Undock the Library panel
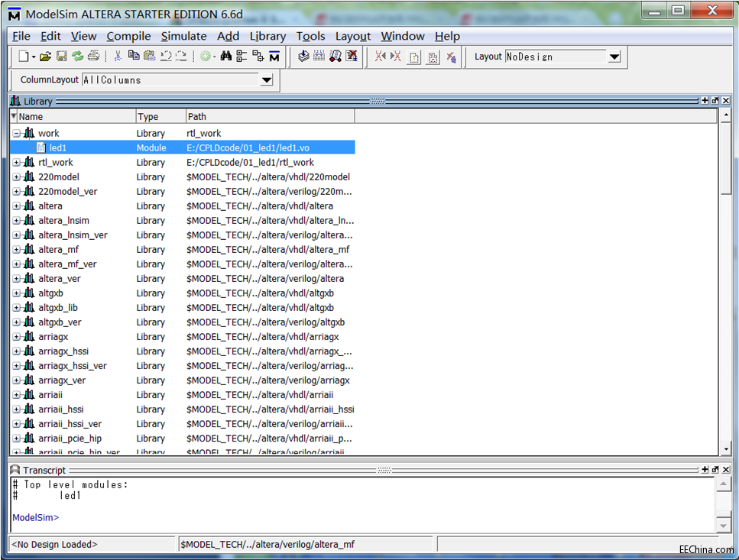Screen dimensions: 739x560 click(715, 101)
